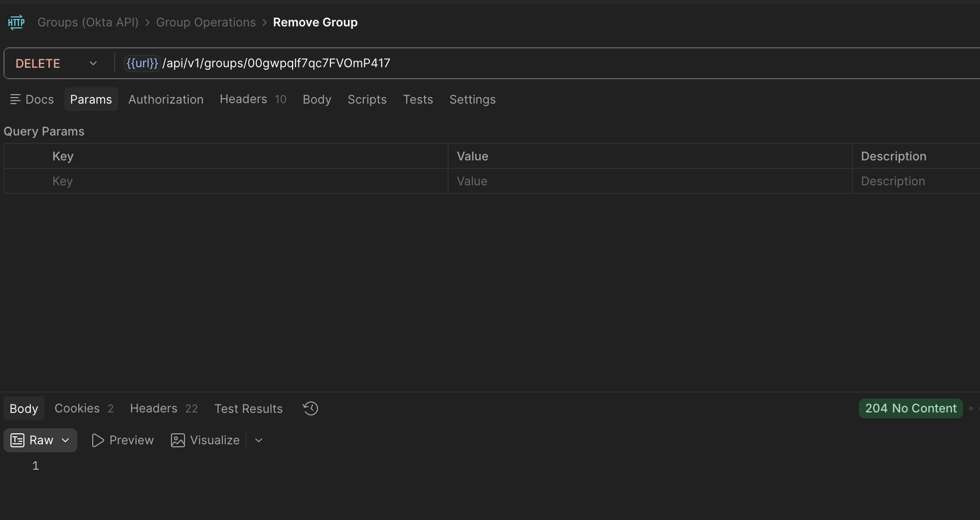Select the response Body tab
The height and width of the screenshot is (520, 980).
tap(24, 408)
